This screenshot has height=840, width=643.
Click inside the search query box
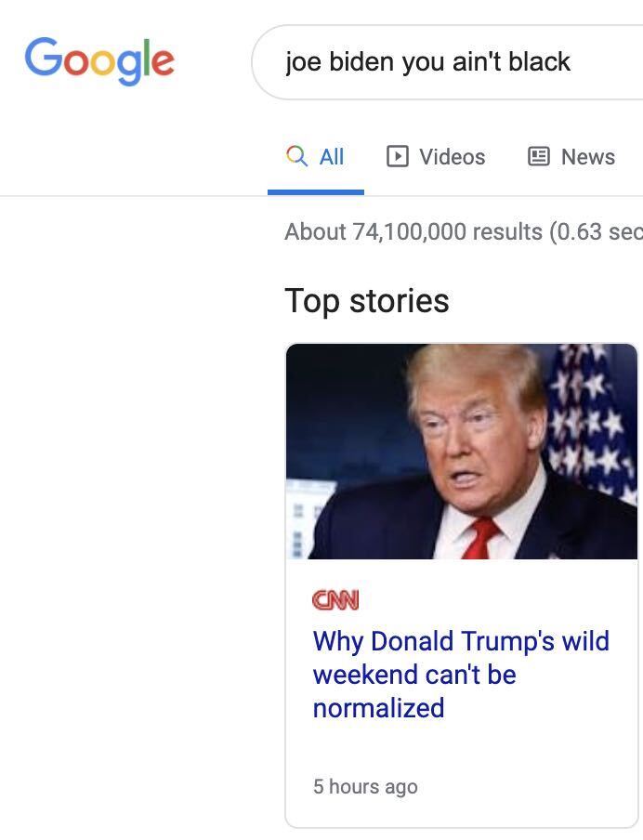tap(446, 62)
